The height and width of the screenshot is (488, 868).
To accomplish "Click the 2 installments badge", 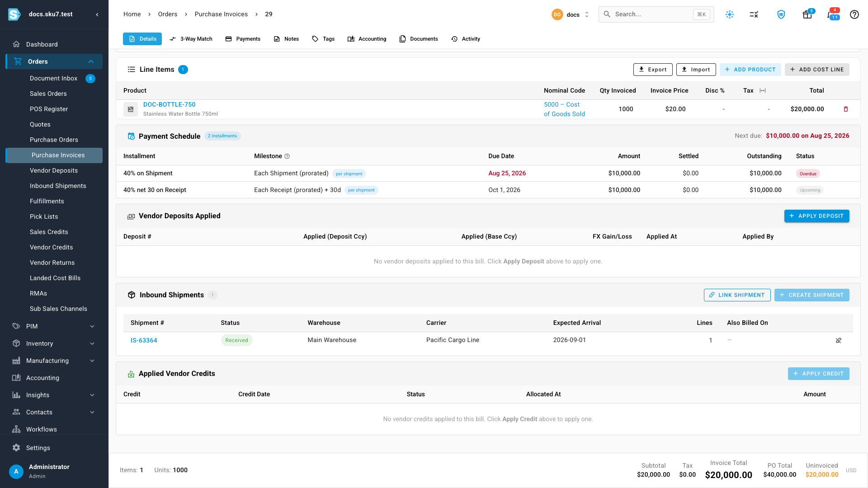I will 222,136.
